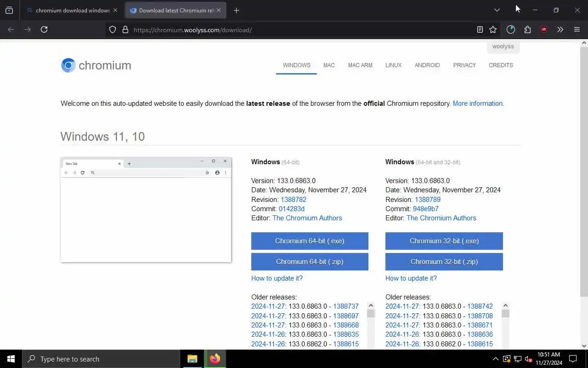Download Chromium 32-bit (.exe)
This screenshot has width=588, height=368.
coord(444,241)
